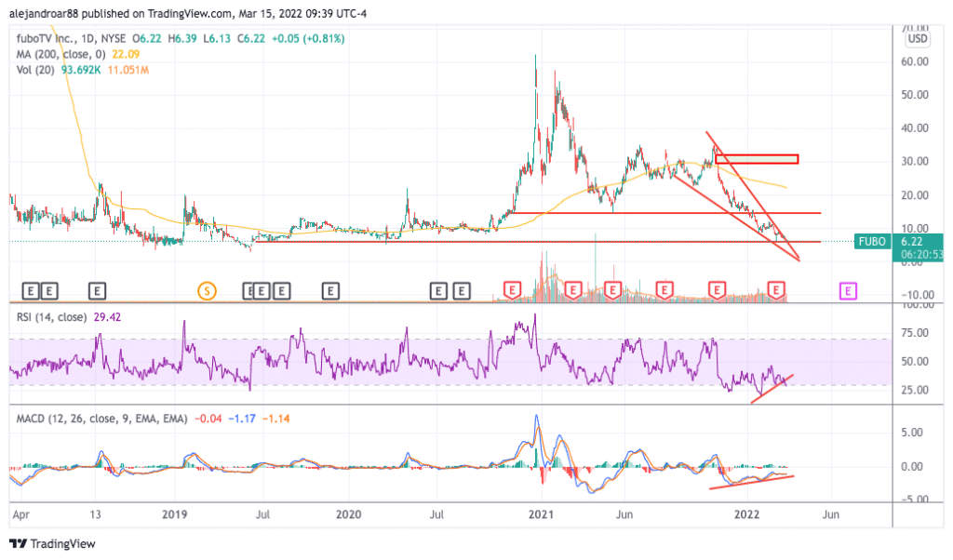Click the purple E upcoming earnings marker

pyautogui.click(x=848, y=291)
